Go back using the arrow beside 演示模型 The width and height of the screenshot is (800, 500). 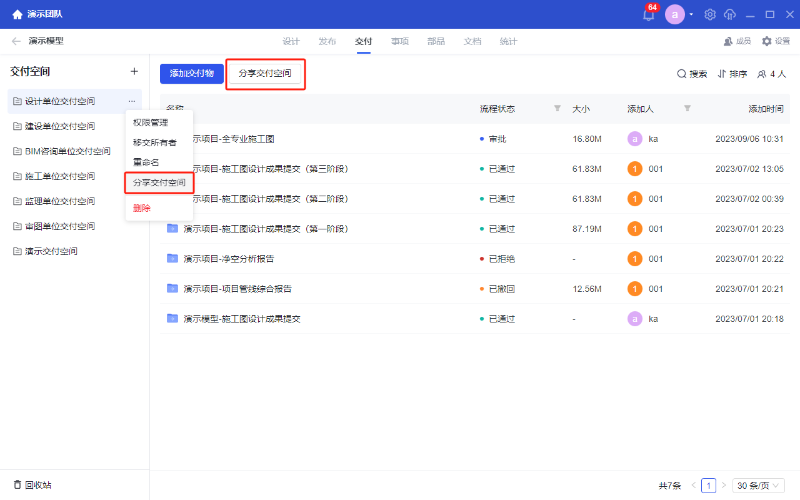16,41
